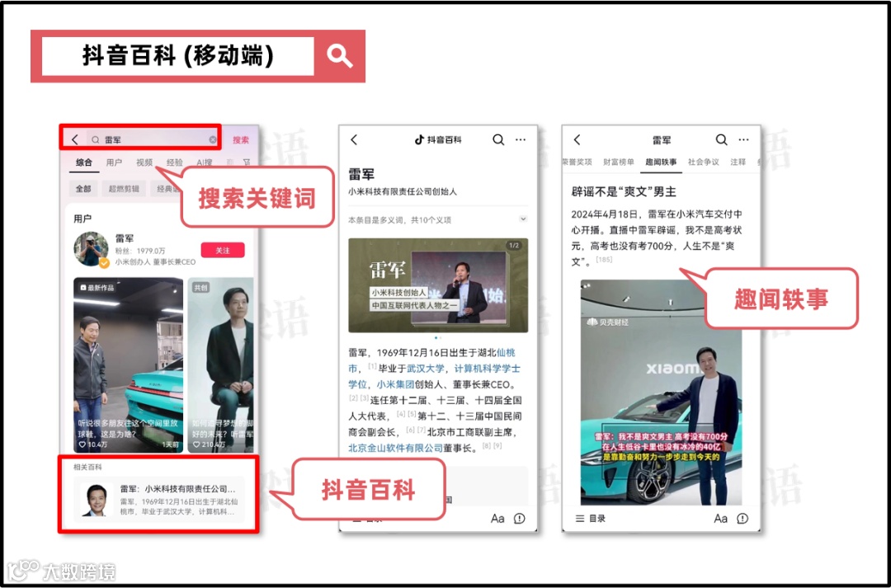
Task: Go back from 趣闻轶事 page
Action: click(x=577, y=139)
